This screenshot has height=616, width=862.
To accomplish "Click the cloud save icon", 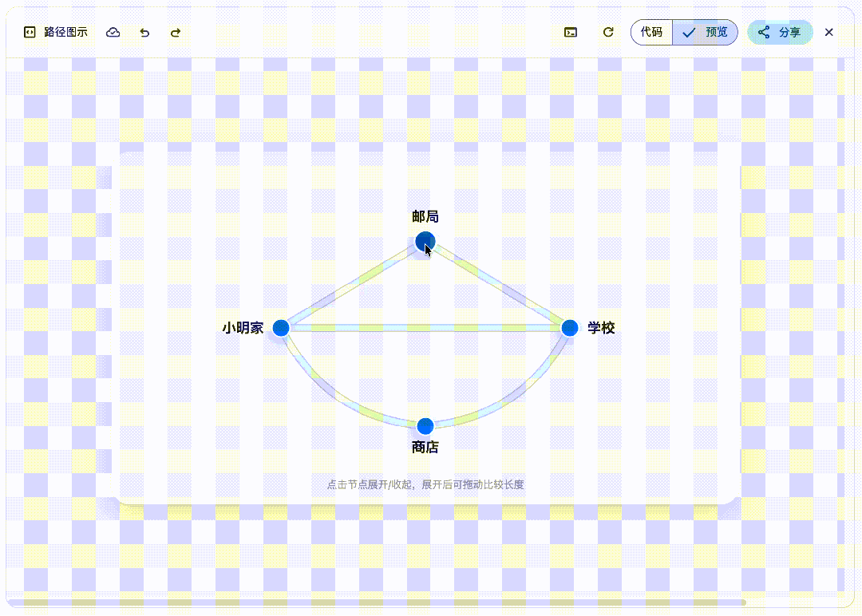I will click(113, 33).
